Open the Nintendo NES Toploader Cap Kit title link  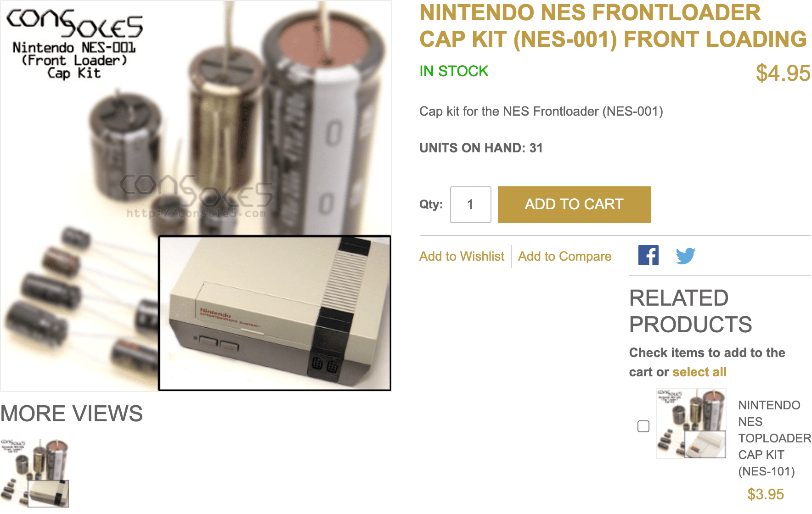[x=774, y=438]
